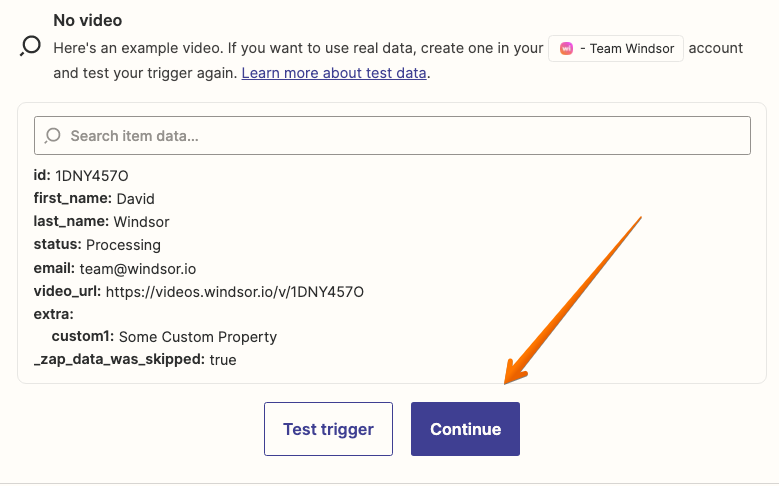Screen dimensions: 779x486
Task: Collapse the extra property group
Action: coord(53,314)
